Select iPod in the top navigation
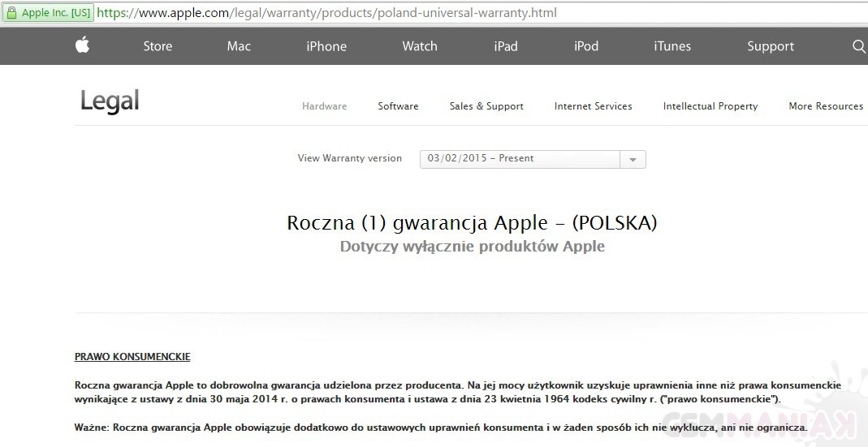Viewport: 868px width, 447px height. point(586,46)
